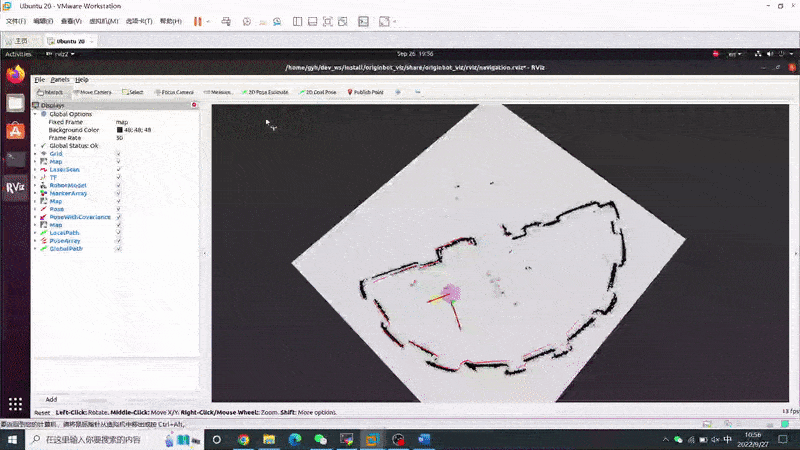The height and width of the screenshot is (450, 800).
Task: Toggle the LaserScan display checkbox
Action: pyautogui.click(x=118, y=169)
